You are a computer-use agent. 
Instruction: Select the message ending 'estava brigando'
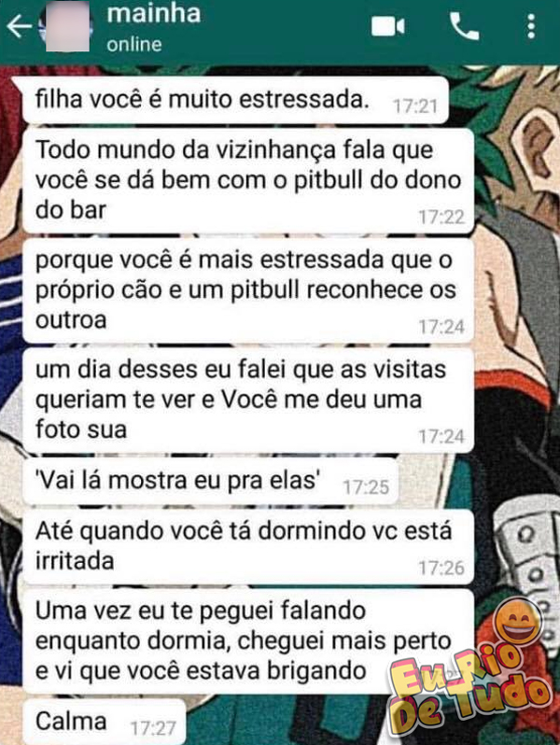pos(248,641)
